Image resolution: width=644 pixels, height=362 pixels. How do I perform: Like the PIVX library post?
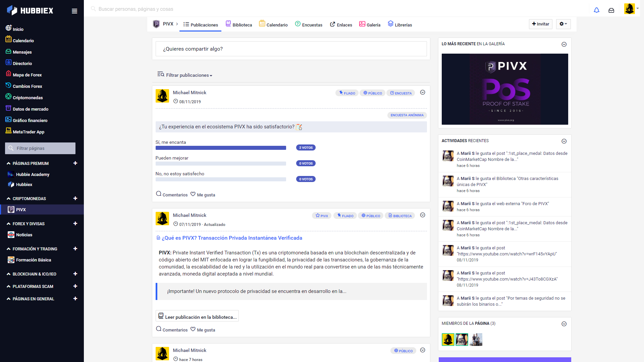coord(203,329)
